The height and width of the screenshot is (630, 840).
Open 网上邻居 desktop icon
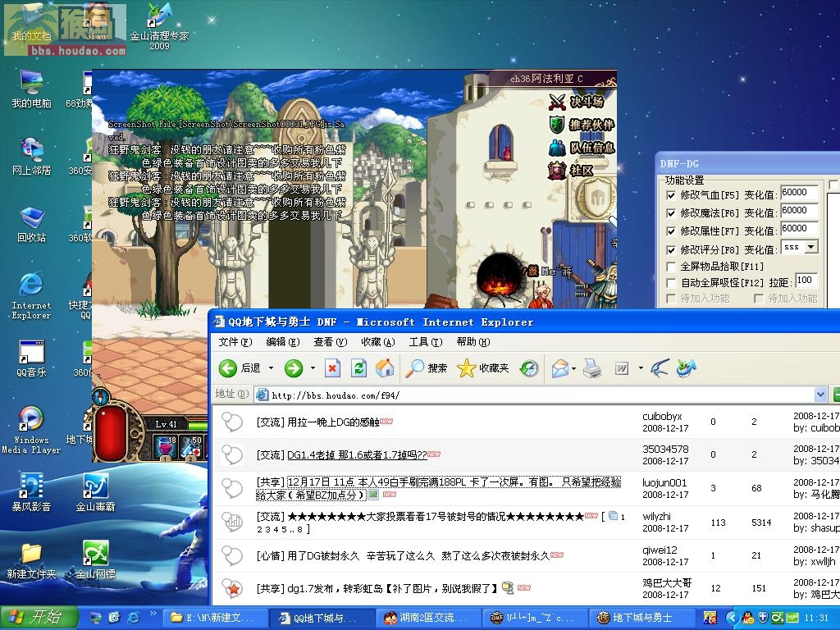click(32, 157)
